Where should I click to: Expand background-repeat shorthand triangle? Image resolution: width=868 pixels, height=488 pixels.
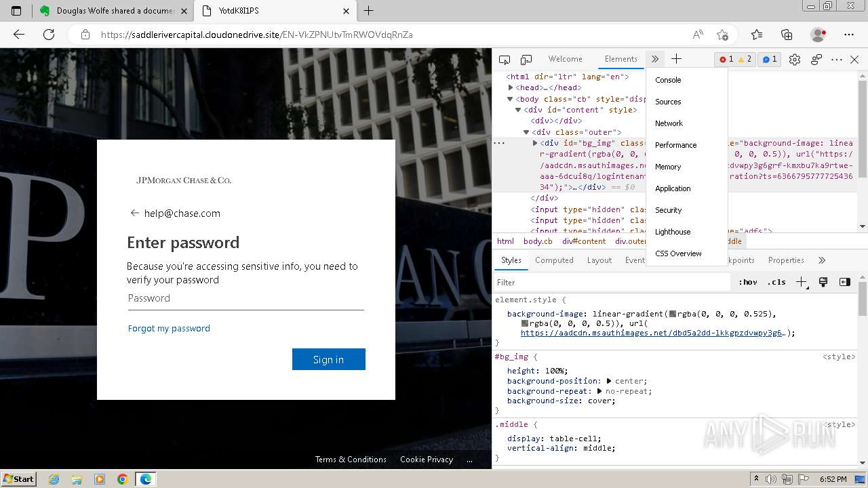[x=599, y=391]
